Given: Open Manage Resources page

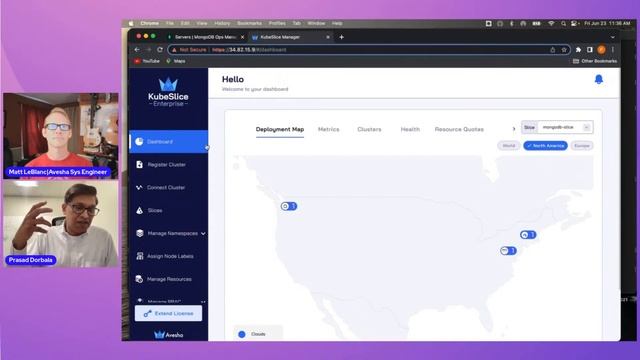Looking at the screenshot, I should click(x=168, y=279).
